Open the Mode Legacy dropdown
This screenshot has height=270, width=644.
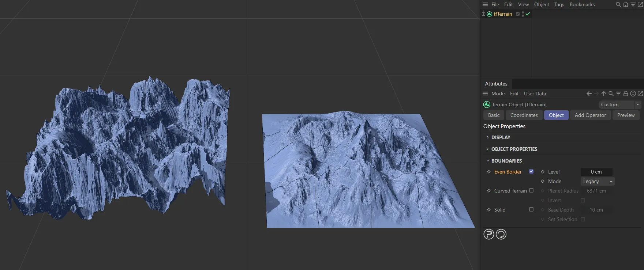598,181
